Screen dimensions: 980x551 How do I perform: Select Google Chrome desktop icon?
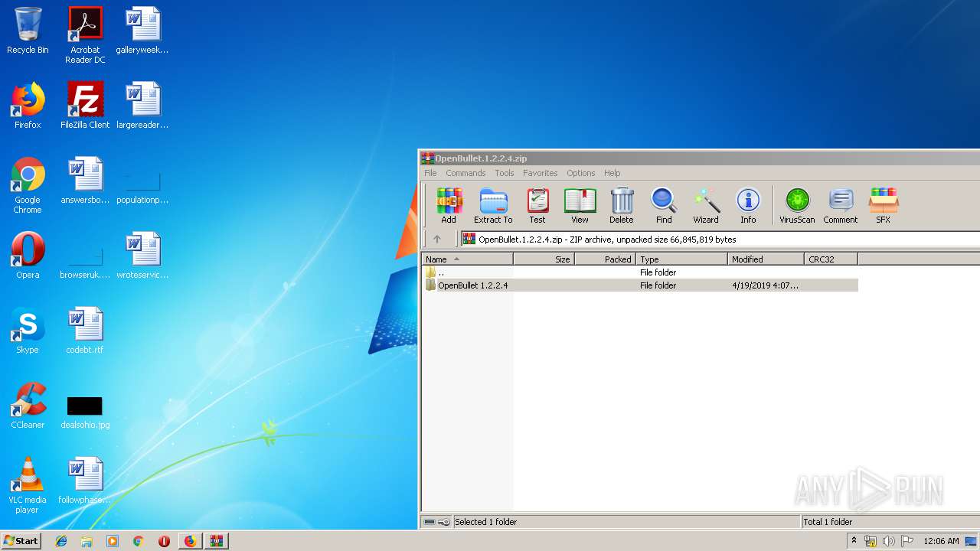click(x=28, y=186)
